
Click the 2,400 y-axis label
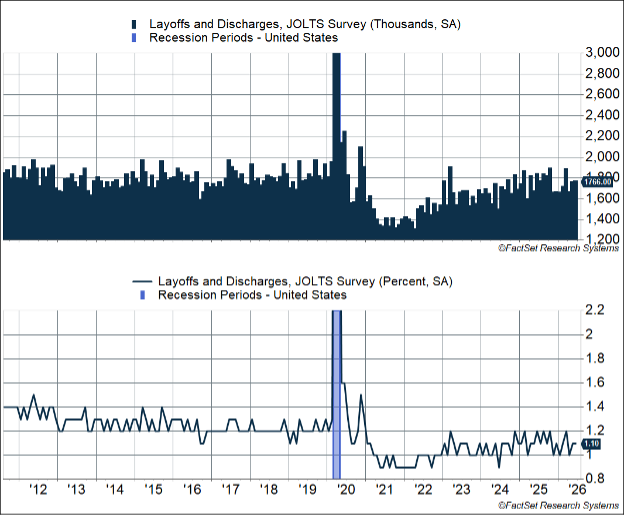602,115
